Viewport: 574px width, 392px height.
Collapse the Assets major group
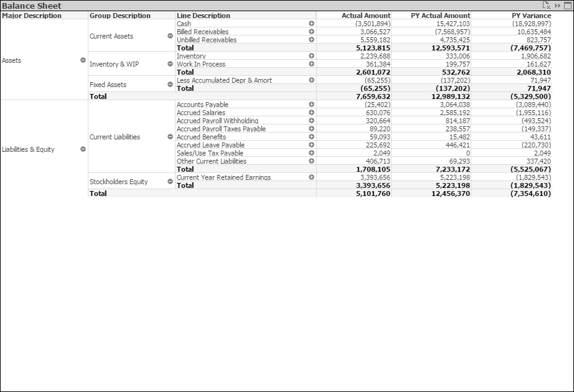click(83, 60)
